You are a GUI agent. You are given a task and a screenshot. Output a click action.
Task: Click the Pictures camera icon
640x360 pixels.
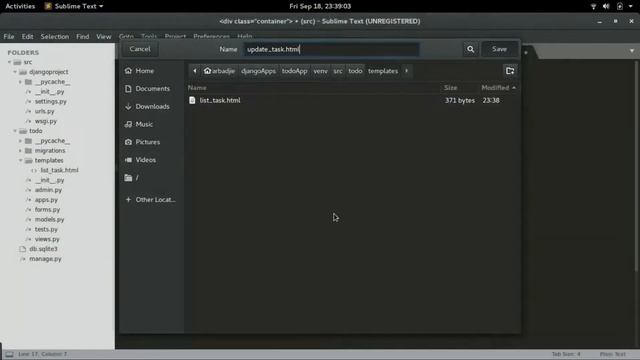[128, 142]
